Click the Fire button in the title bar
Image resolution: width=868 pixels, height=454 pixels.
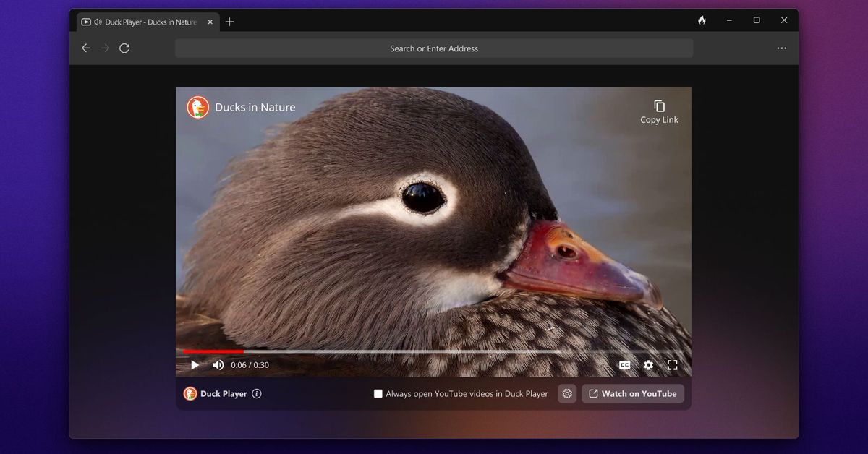tap(702, 20)
